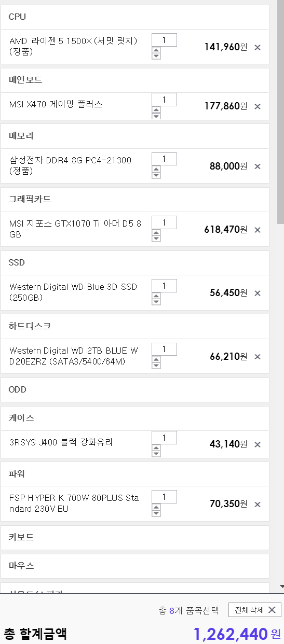This screenshot has width=284, height=644.
Task: Remove AMD Ryzen 5 1500X CPU item
Action: 258,47
